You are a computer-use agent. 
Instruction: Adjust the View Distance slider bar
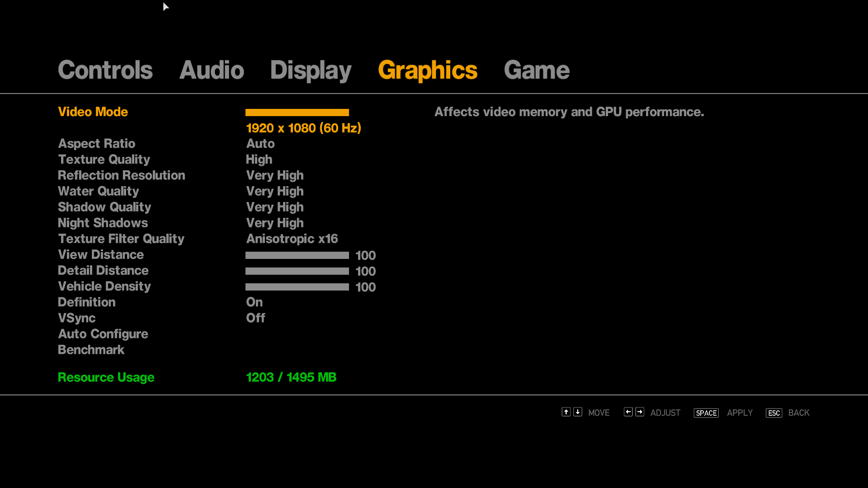(297, 255)
